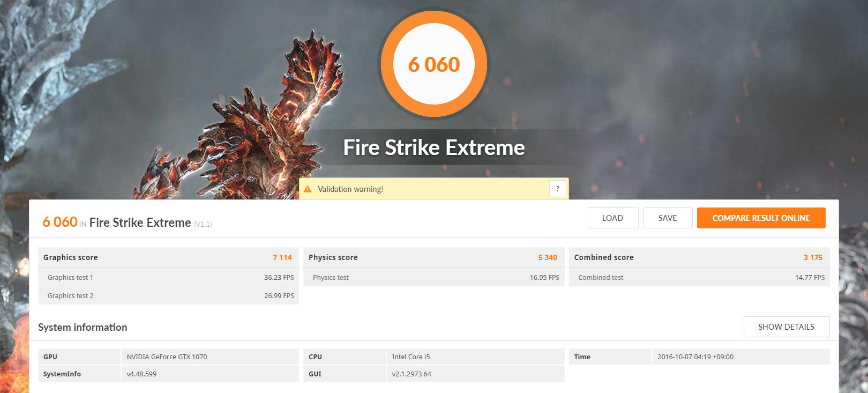
Task: Click the Physics test row
Action: coord(434,277)
